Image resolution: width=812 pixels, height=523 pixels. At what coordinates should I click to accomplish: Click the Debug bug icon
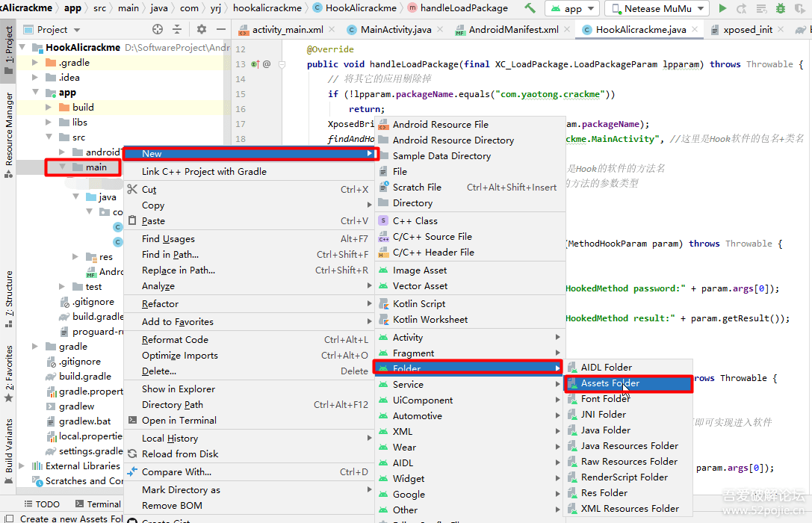[x=781, y=8]
